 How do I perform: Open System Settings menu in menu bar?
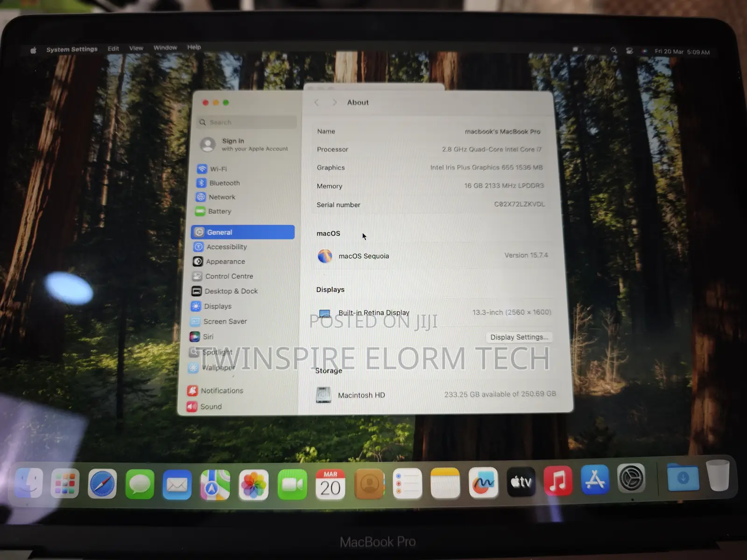coord(72,49)
